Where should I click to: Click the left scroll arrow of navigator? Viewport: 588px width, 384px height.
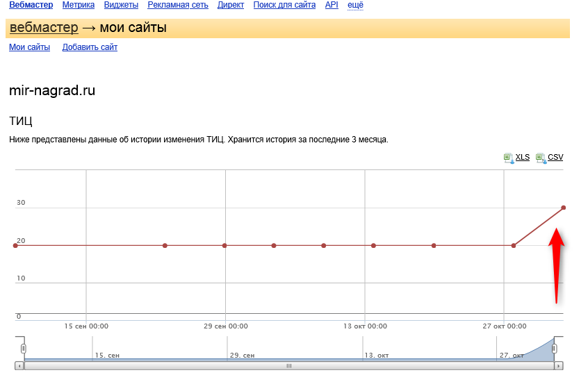[x=19, y=366]
